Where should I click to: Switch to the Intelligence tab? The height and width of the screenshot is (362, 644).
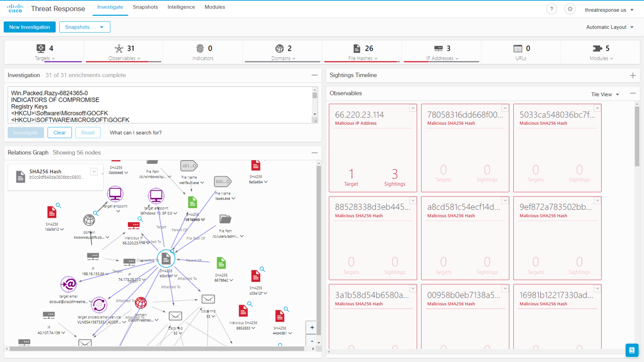(x=181, y=7)
